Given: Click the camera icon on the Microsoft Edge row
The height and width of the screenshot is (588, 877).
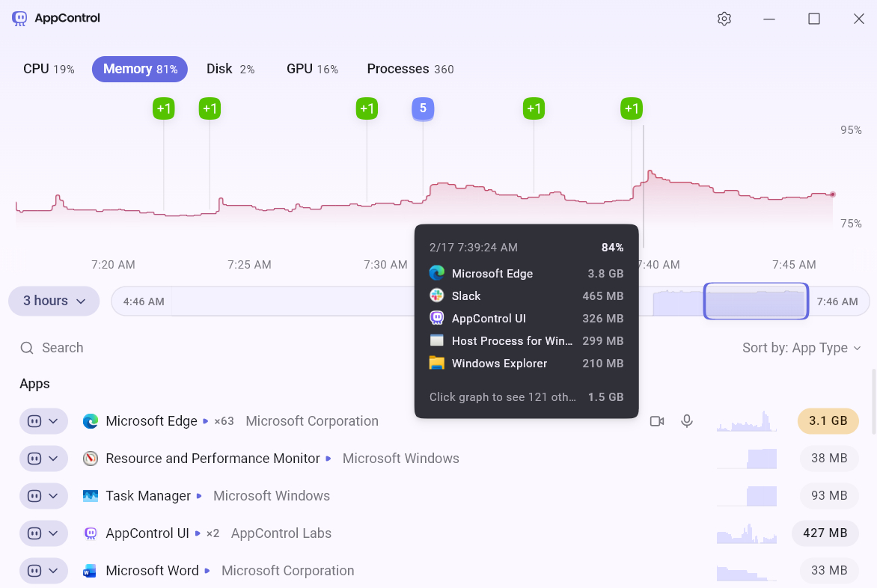Looking at the screenshot, I should tap(657, 420).
